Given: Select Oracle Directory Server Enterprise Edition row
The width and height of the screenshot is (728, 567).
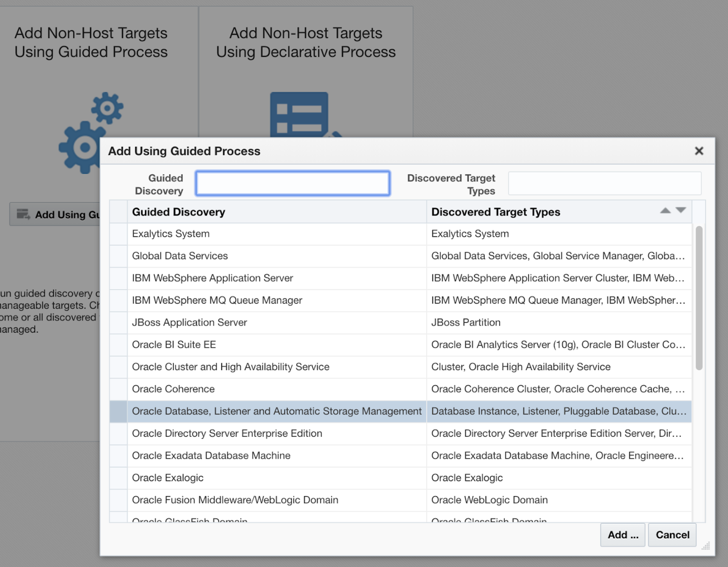Looking at the screenshot, I should click(400, 433).
